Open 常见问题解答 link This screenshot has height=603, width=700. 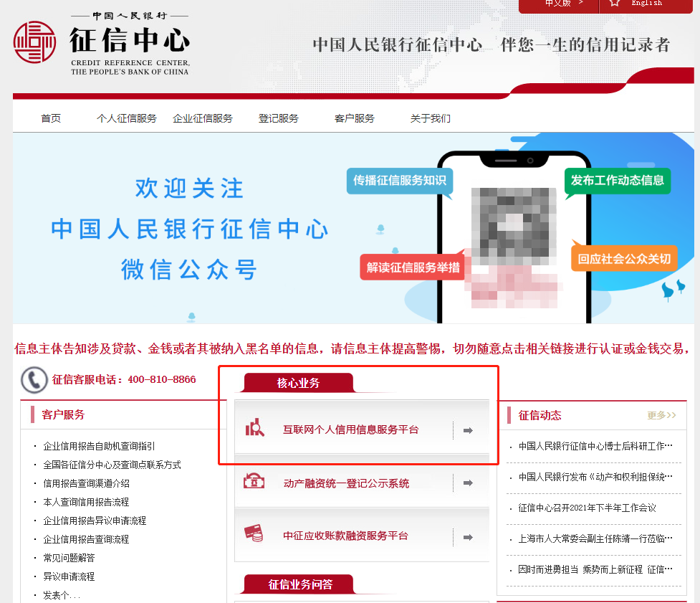click(x=69, y=559)
